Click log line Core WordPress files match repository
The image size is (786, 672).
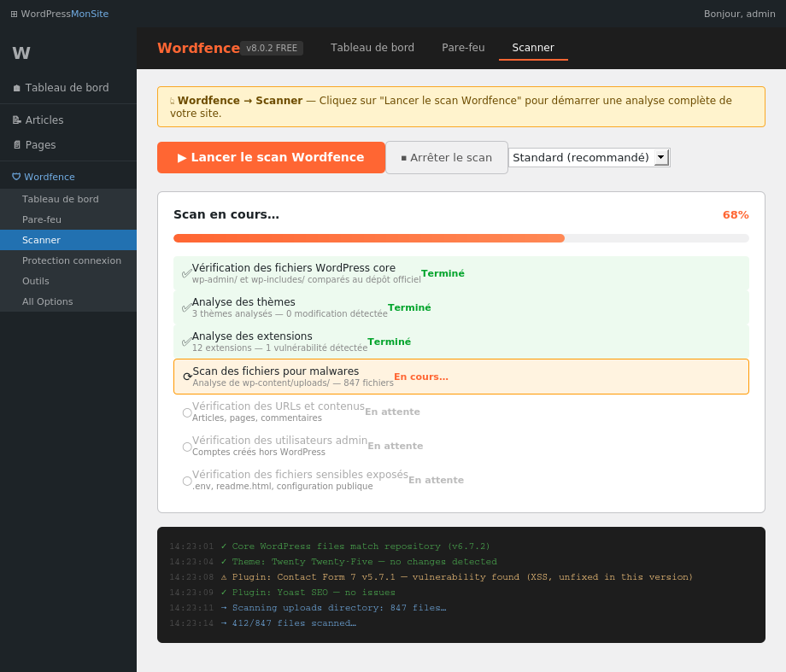point(330,546)
